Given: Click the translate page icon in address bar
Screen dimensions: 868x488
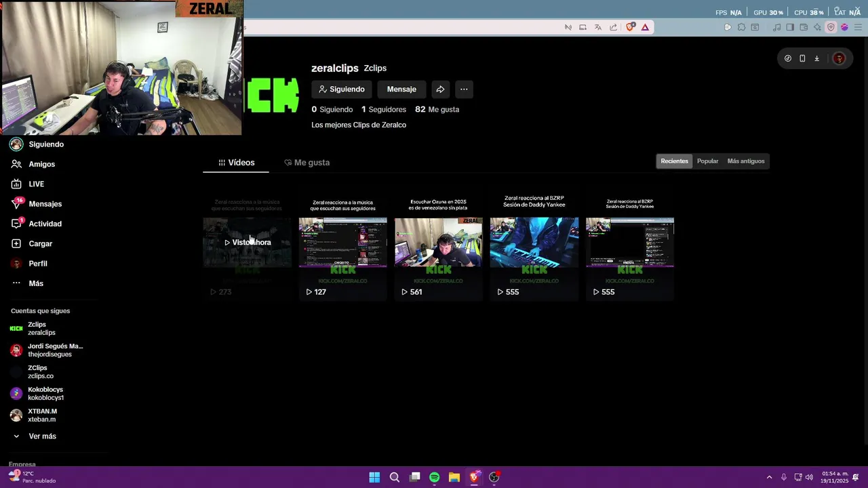Looking at the screenshot, I should tap(598, 27).
